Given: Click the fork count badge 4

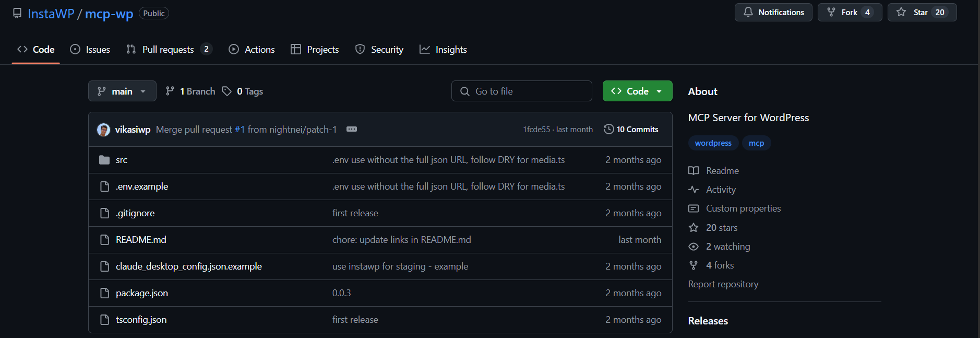Looking at the screenshot, I should 867,12.
